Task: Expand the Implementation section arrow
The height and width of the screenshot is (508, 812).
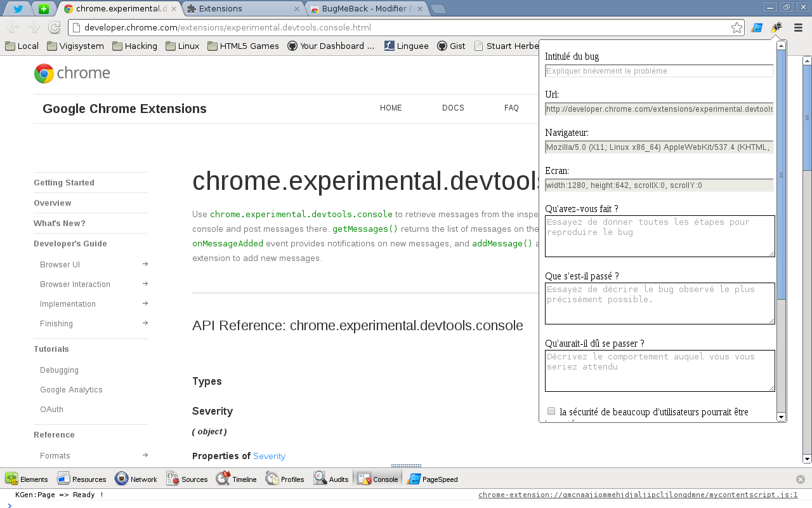Action: tap(145, 304)
